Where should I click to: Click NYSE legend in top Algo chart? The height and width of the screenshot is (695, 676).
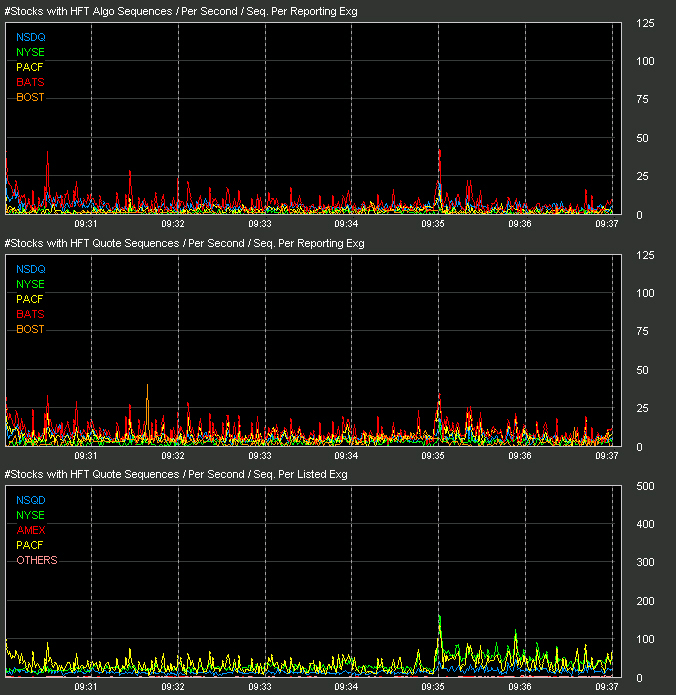30,52
